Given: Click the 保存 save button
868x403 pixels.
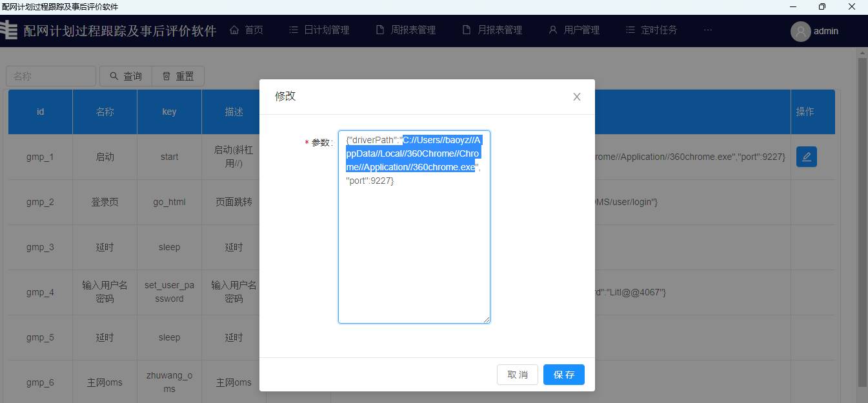Looking at the screenshot, I should coord(564,375).
